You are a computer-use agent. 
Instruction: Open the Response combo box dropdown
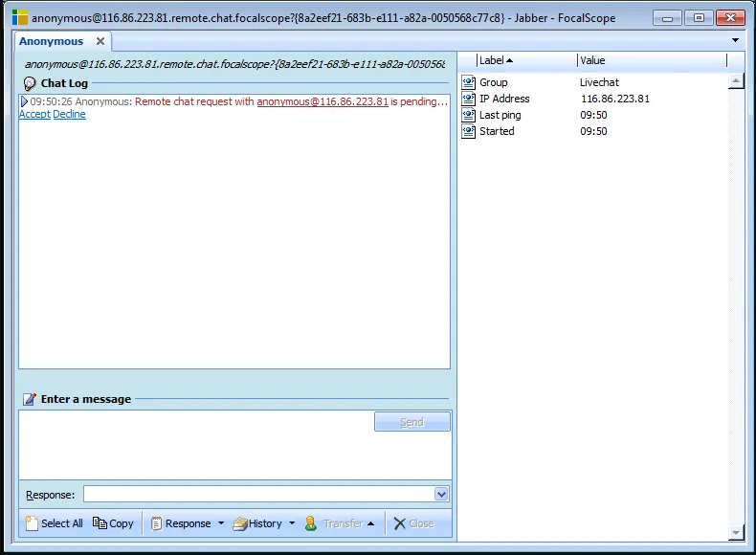click(441, 495)
